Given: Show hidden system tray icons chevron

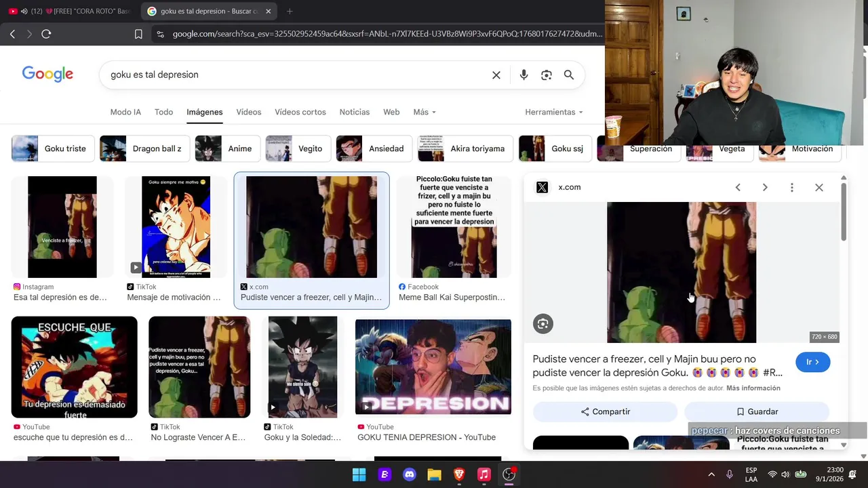Looking at the screenshot, I should [x=711, y=474].
